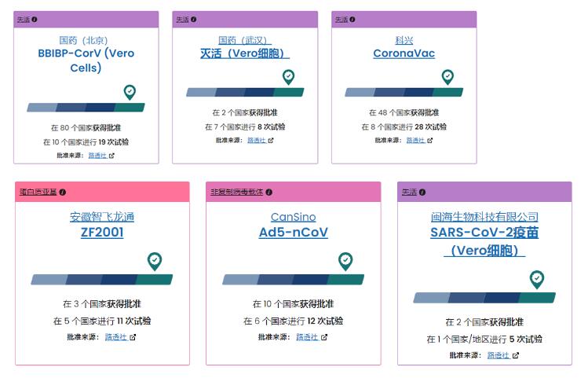
Task: Open the 闽海生物科技有限公司 manufacturer link
Action: (x=484, y=217)
